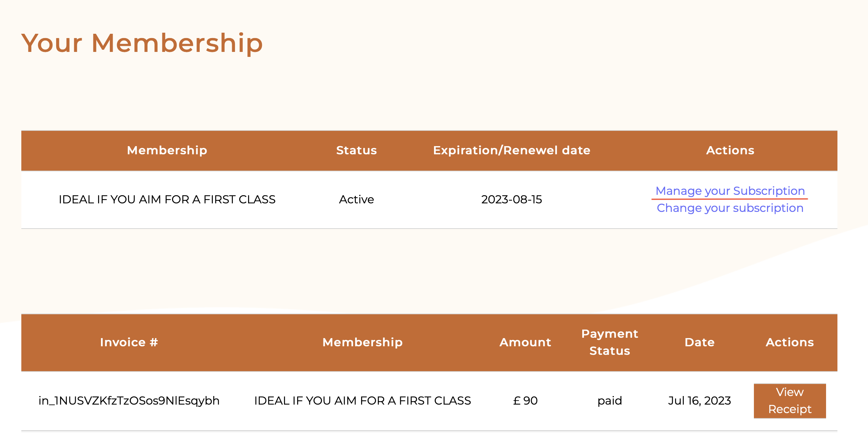
Task: Select the invoice number in_1NUSVZKfzTzOSos9NlEsqybh
Action: coord(129,401)
